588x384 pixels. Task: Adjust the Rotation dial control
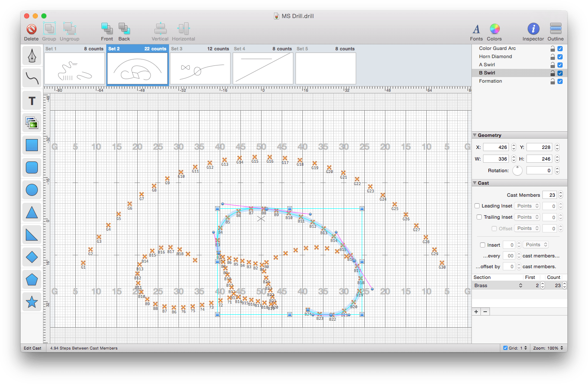(517, 170)
